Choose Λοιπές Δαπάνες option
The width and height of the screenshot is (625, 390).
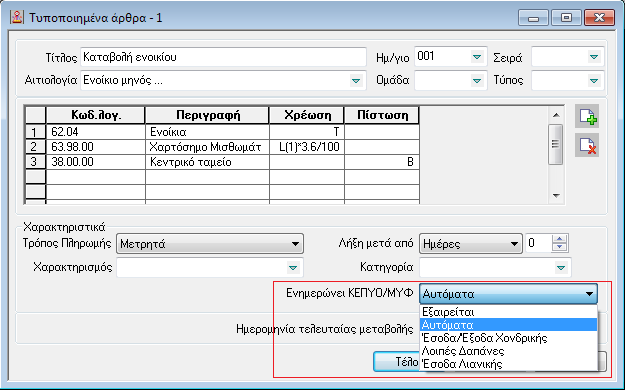pyautogui.click(x=509, y=351)
